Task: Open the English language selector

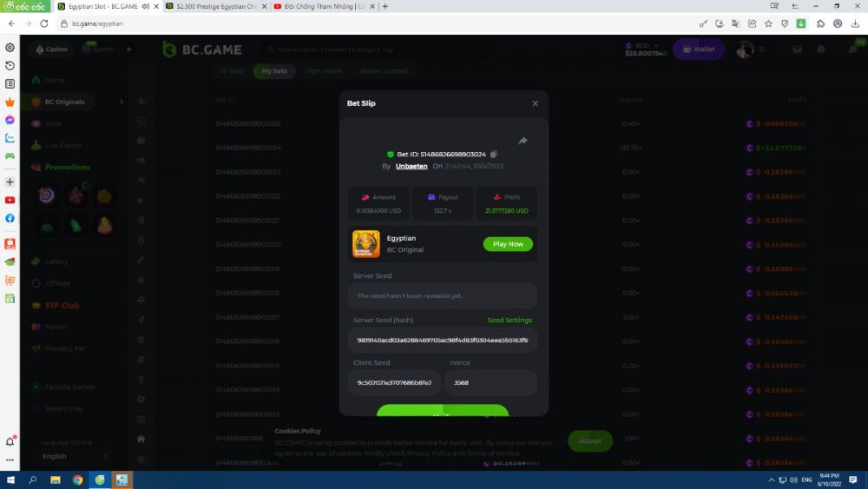Action: 74,456
